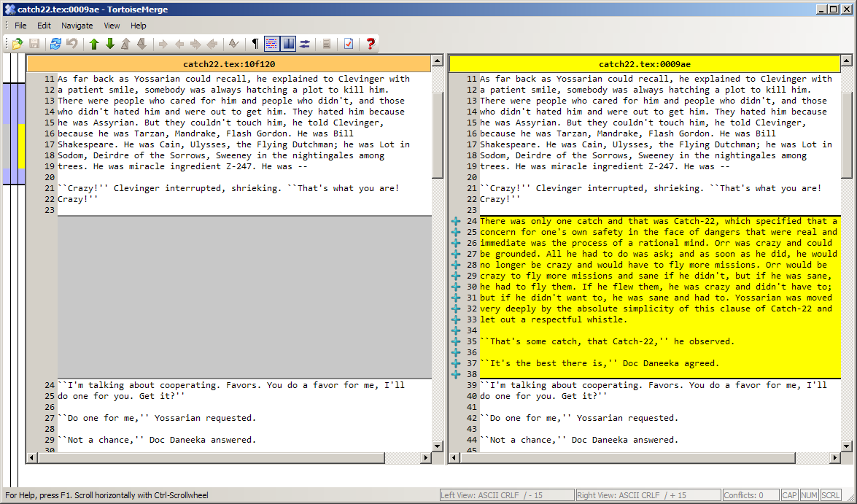This screenshot has height=504, width=857.
Task: Click the TortoiseMerge title bar app icon
Action: [9, 9]
